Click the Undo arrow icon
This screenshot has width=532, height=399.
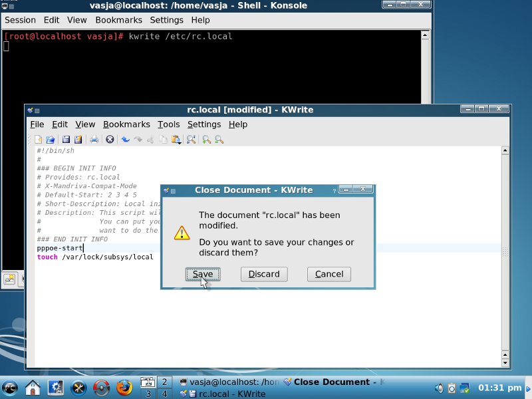pyautogui.click(x=125, y=140)
